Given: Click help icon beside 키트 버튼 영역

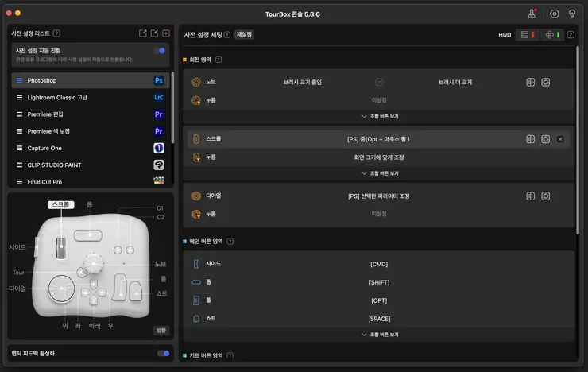Looking at the screenshot, I should pos(230,355).
